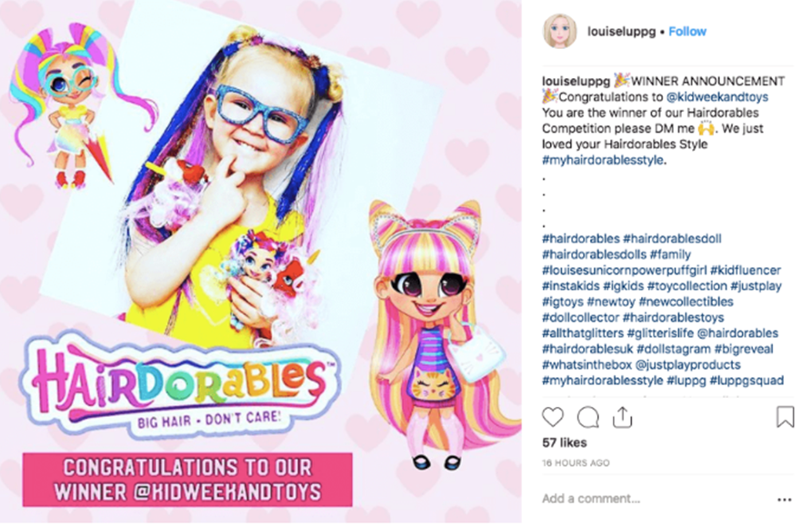Open louiseluppg profile avatar picture
This screenshot has height=526, width=812.
pyautogui.click(x=560, y=32)
